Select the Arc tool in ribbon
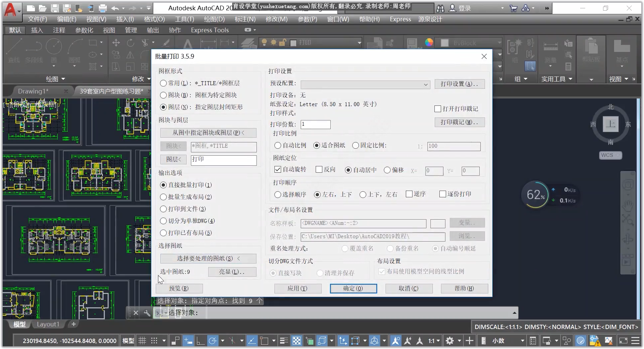This screenshot has height=349, width=644. pos(75,47)
